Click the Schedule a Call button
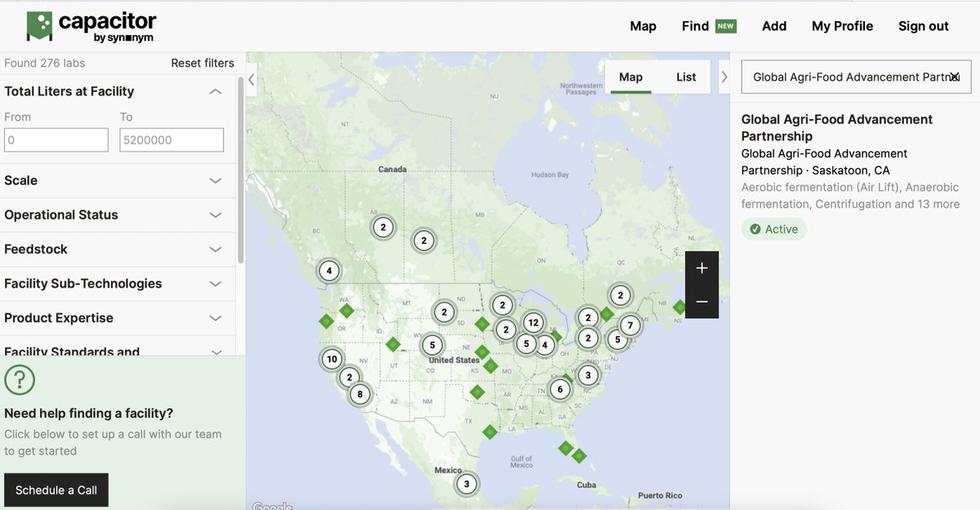Screen dimensions: 980x510 (56, 490)
